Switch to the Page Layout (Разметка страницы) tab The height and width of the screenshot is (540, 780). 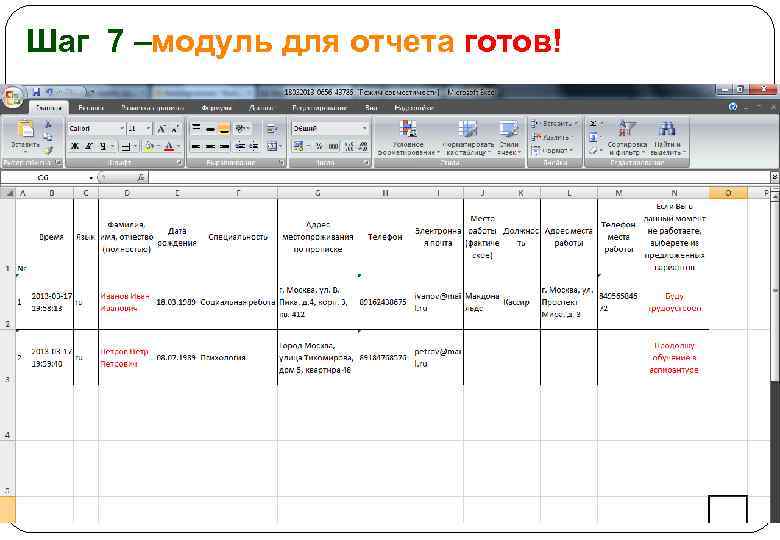(x=152, y=108)
